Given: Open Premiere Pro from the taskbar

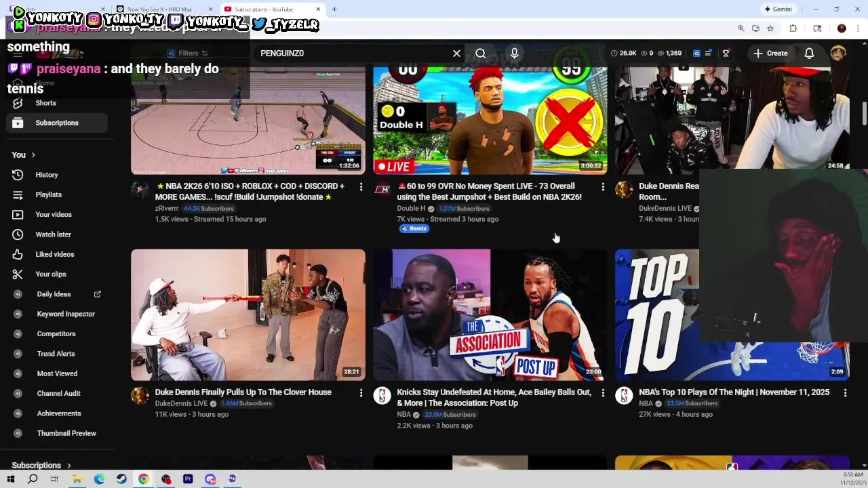Looking at the screenshot, I should pos(188,479).
